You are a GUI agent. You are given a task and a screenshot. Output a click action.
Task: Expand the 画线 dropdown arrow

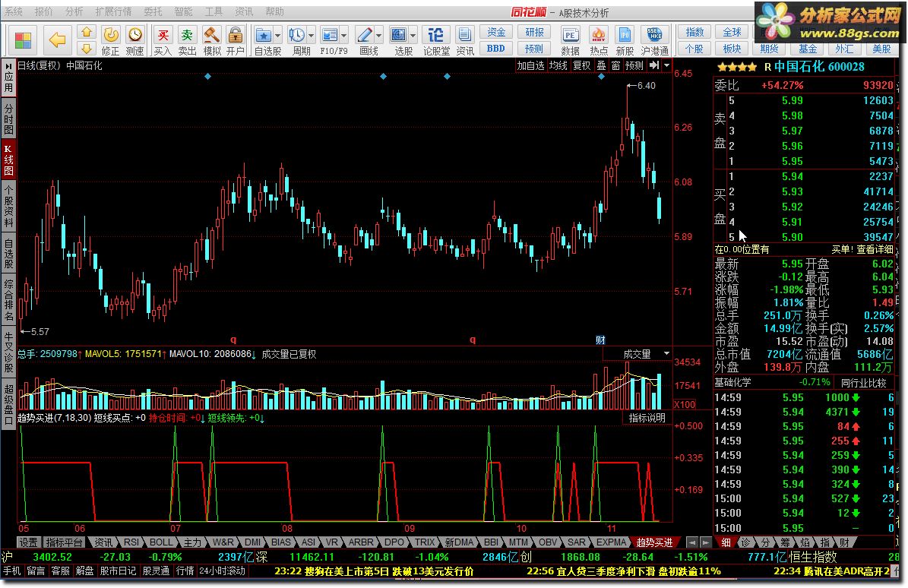click(x=379, y=35)
